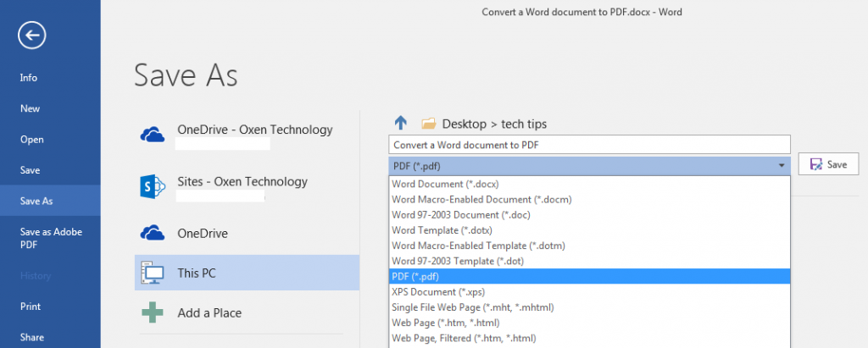
Task: Choose XPS Document (*.xps) format
Action: (589, 291)
